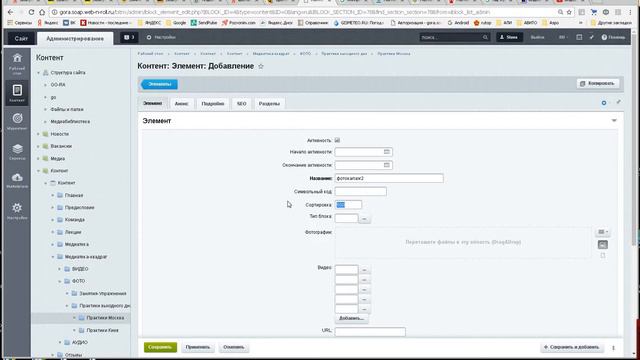The height and width of the screenshot is (360, 640).
Task: Open the GISMETEO.RU bookmark
Action: click(359, 23)
